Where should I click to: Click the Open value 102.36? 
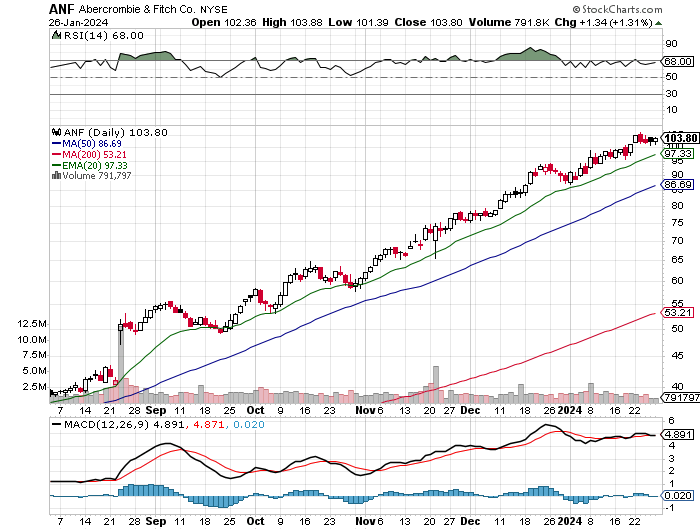pyautogui.click(x=240, y=22)
